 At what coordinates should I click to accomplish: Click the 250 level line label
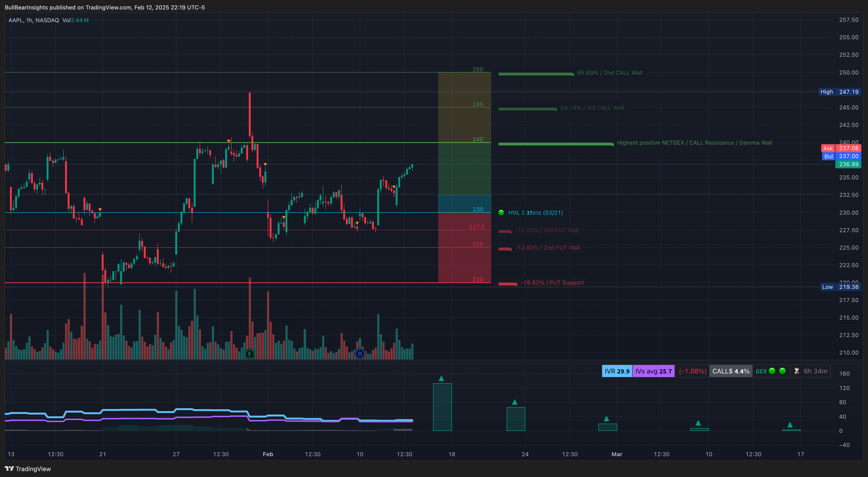(x=478, y=69)
